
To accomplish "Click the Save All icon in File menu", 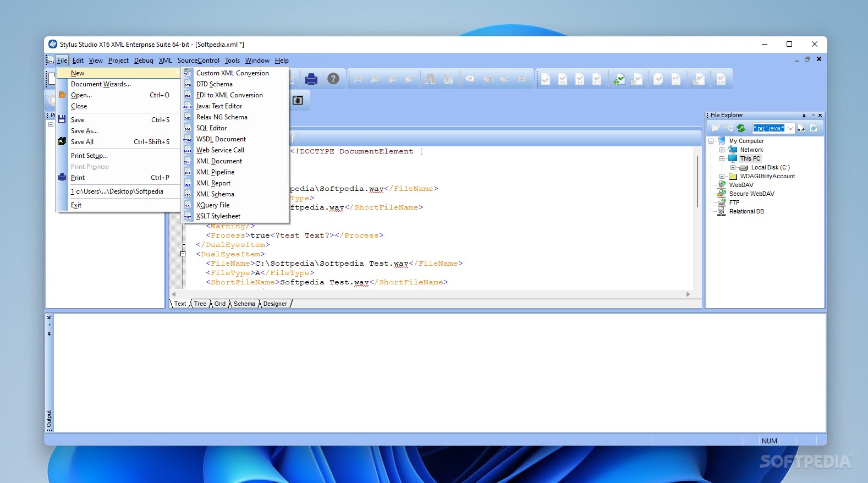I will tap(62, 141).
